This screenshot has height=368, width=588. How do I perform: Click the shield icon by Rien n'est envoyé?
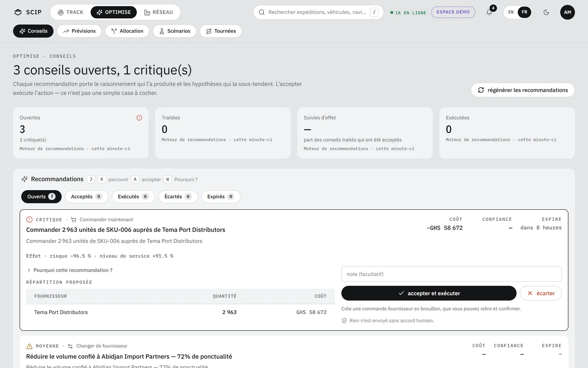pos(344,321)
